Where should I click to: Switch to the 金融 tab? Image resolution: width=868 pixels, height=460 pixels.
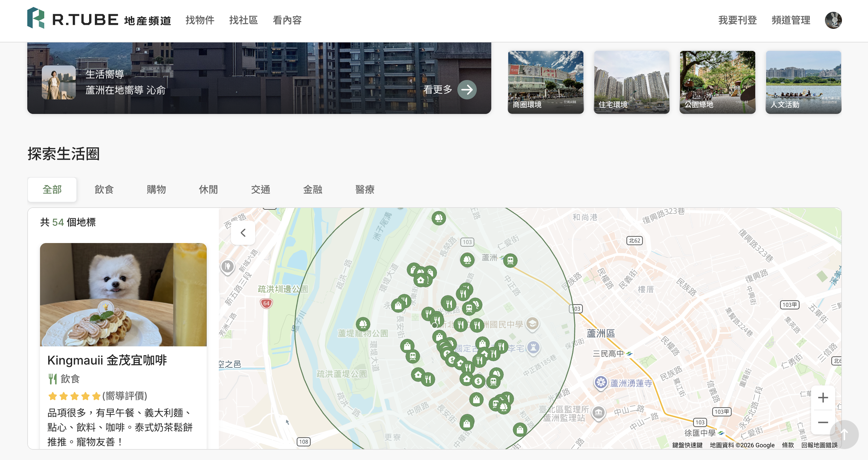click(x=313, y=189)
